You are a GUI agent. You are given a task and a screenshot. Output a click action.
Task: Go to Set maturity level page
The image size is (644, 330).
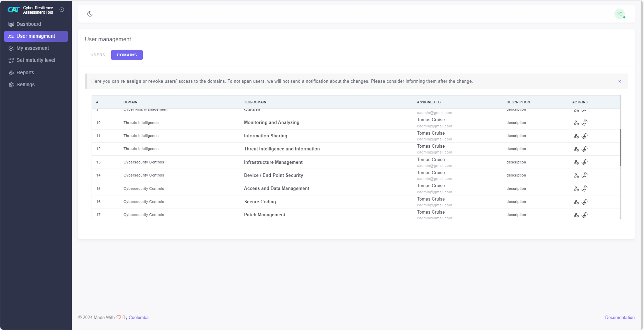pyautogui.click(x=36, y=60)
